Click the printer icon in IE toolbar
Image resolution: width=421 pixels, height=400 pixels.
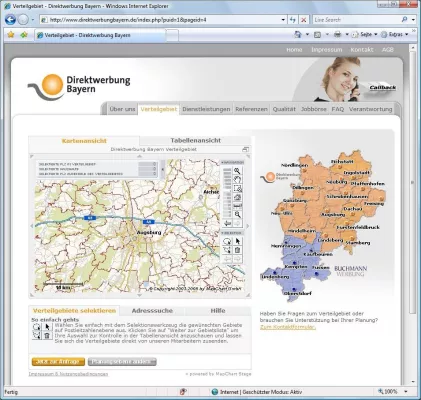coord(337,34)
